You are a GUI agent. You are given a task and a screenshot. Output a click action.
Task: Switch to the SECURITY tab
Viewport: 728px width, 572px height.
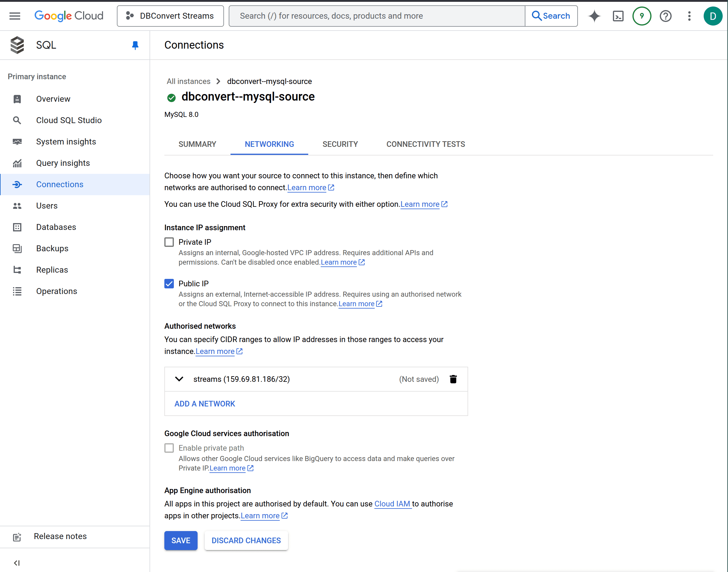340,144
